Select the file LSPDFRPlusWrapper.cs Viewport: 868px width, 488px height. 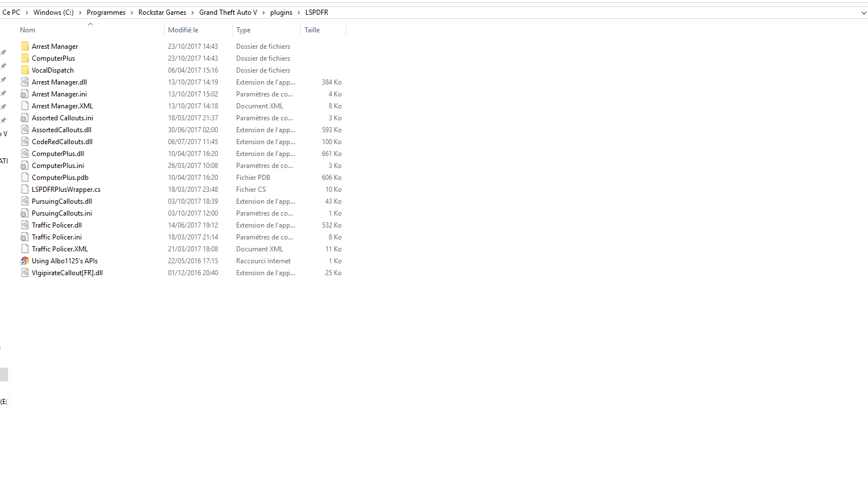coord(66,190)
